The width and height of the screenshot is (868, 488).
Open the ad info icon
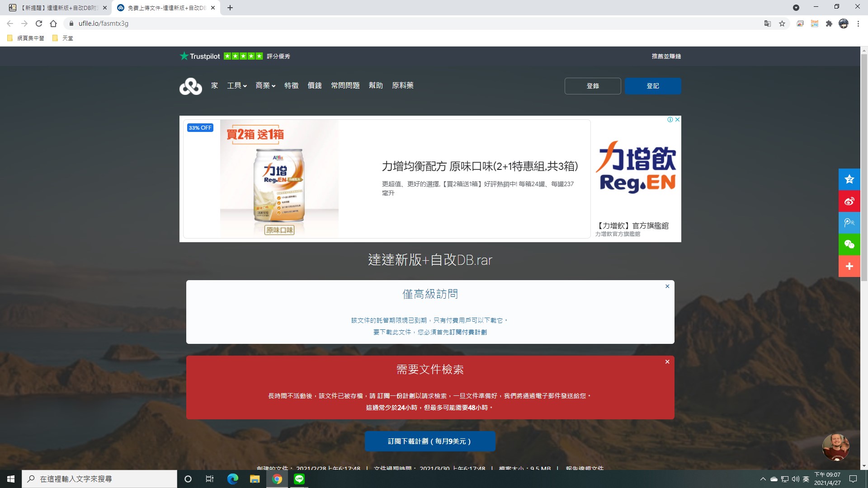670,120
